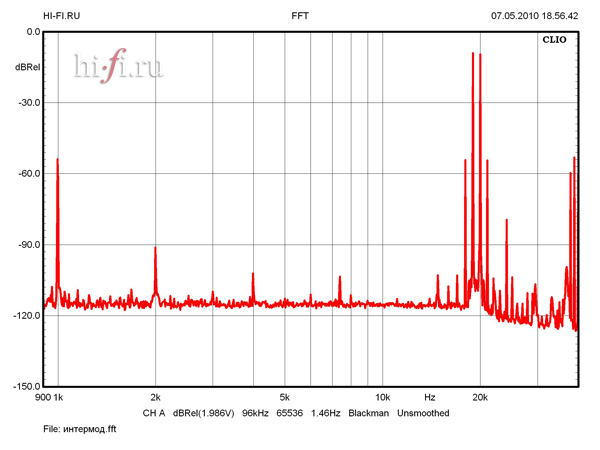Click the CH A channel label
600x450 pixels.
[x=153, y=413]
